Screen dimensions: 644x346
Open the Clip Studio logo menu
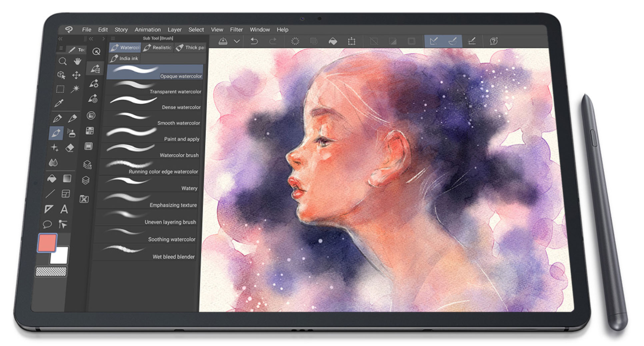tap(69, 29)
